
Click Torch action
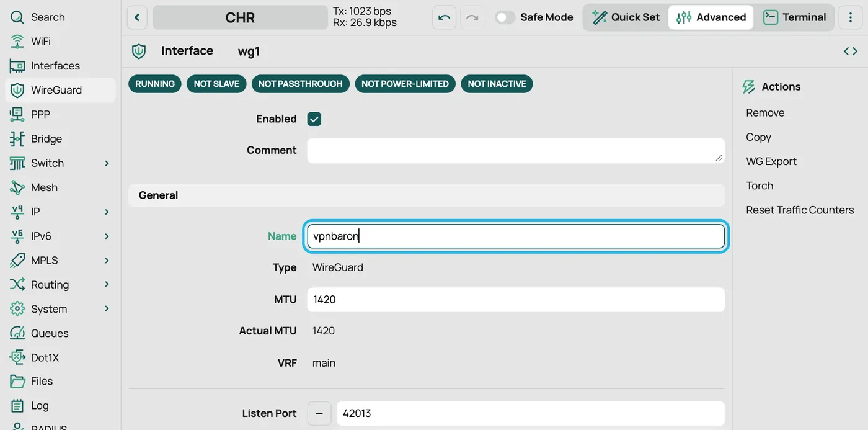759,186
